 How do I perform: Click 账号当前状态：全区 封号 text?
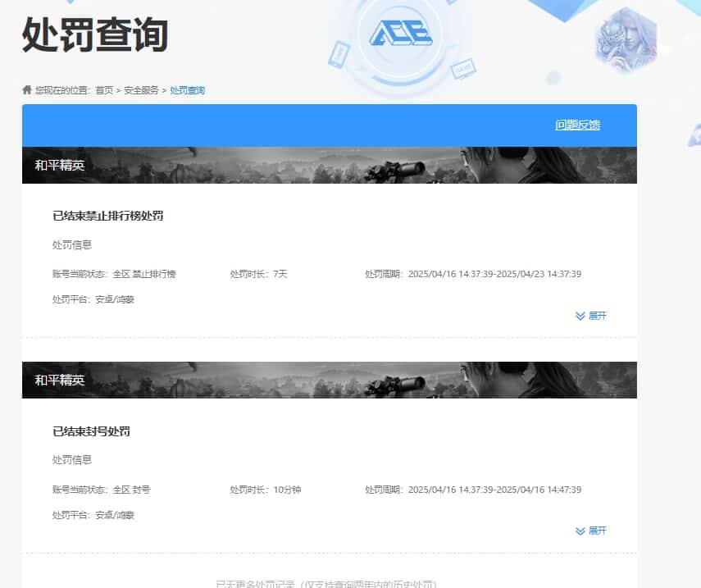[x=101, y=490]
